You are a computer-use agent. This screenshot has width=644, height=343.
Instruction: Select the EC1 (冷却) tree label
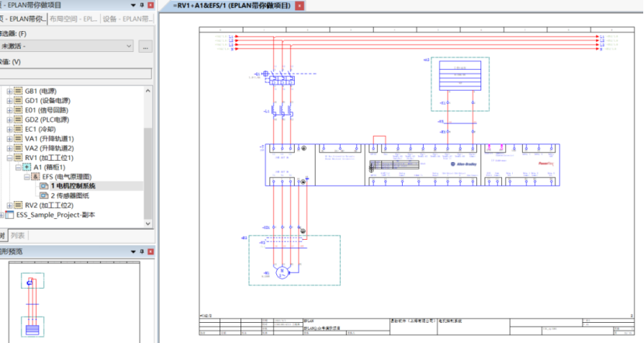[40, 129]
